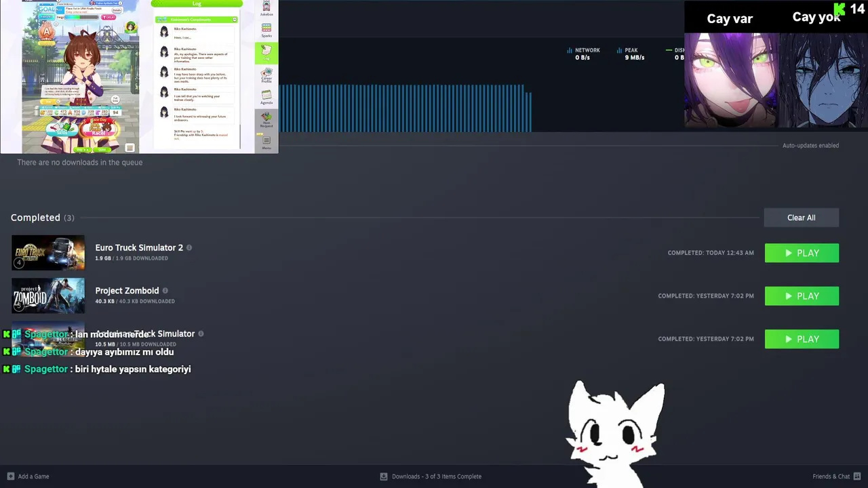
Task: Click 'COMPLETED: TODAY 12:43 AM' text
Action: [711, 253]
